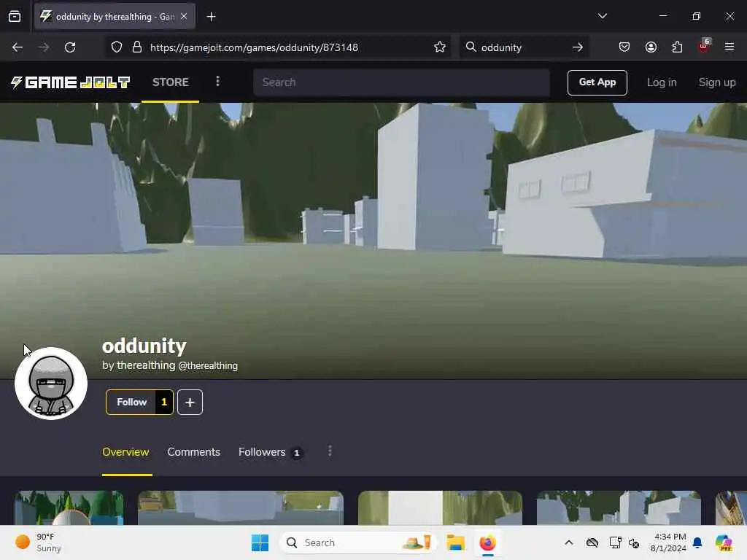Open the more options beside Followers tab
This screenshot has width=747, height=560.
click(x=330, y=451)
